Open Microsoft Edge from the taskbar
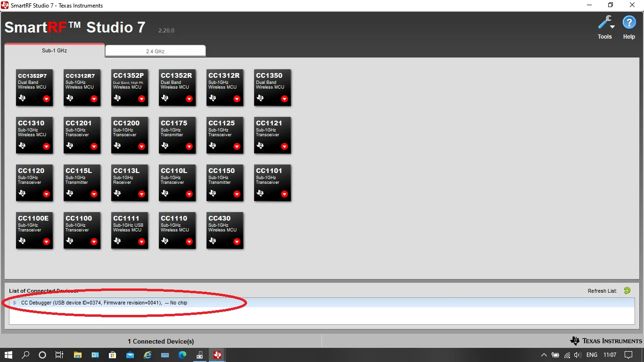644x362 pixels. pos(182,355)
